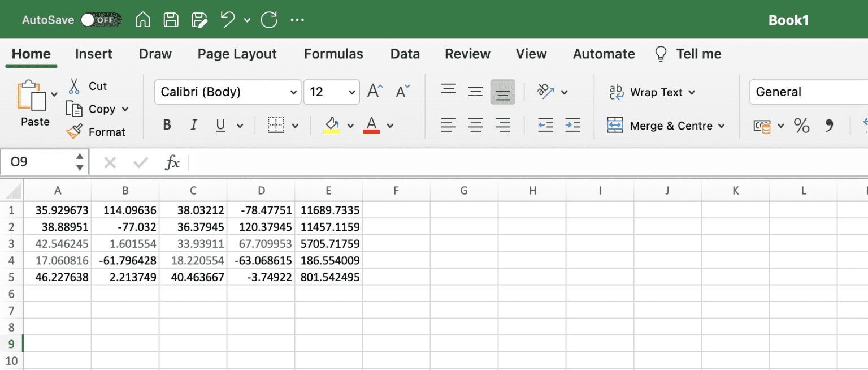
Task: Expand the Paste options arrow
Action: pyautogui.click(x=54, y=94)
